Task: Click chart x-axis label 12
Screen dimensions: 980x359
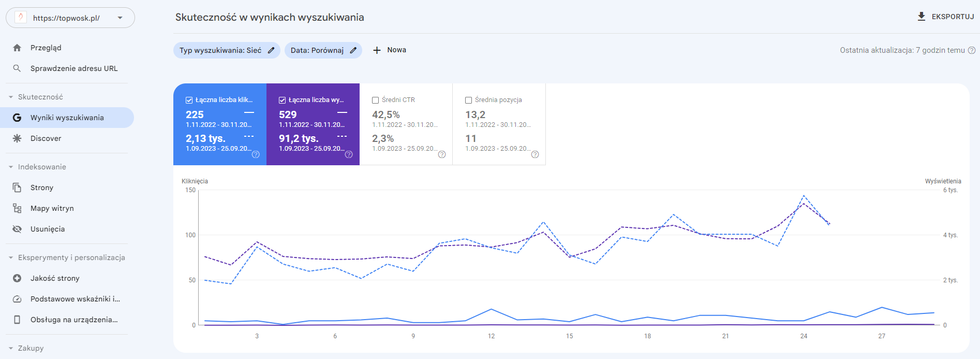Action: (x=491, y=336)
